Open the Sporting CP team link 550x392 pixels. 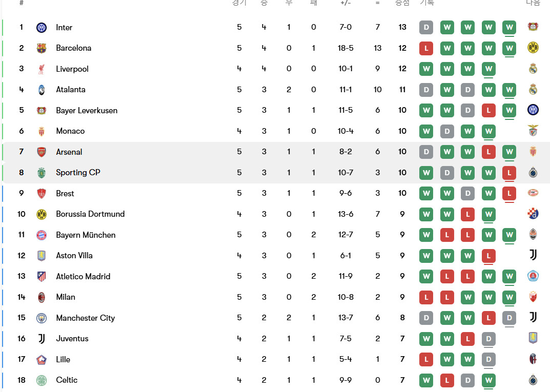tap(78, 173)
